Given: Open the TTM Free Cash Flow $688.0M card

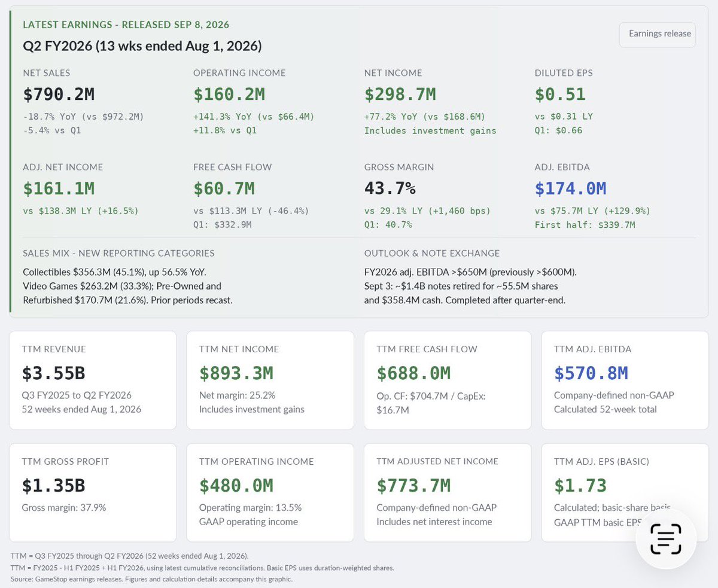Looking at the screenshot, I should pyautogui.click(x=448, y=380).
